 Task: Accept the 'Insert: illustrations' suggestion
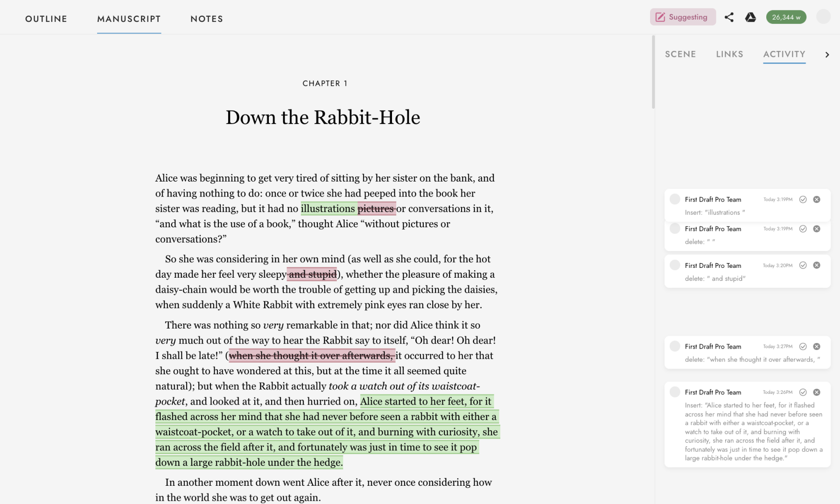click(x=803, y=199)
